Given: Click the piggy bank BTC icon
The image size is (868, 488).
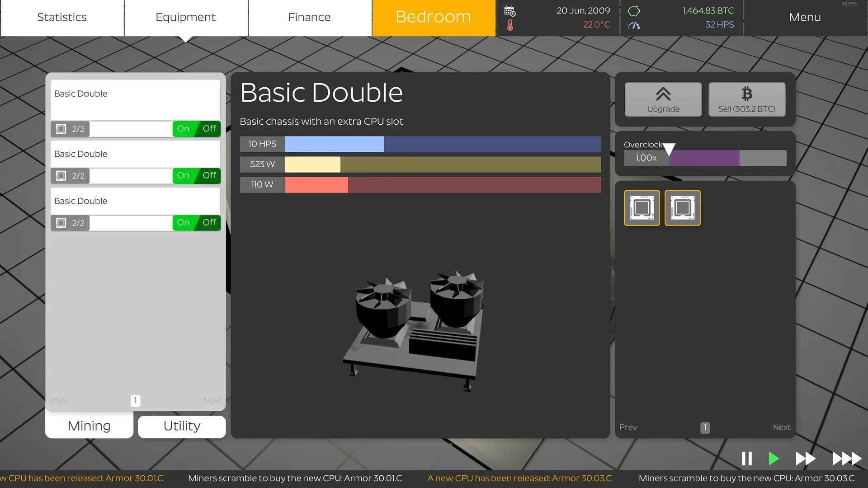Looking at the screenshot, I should (x=634, y=11).
